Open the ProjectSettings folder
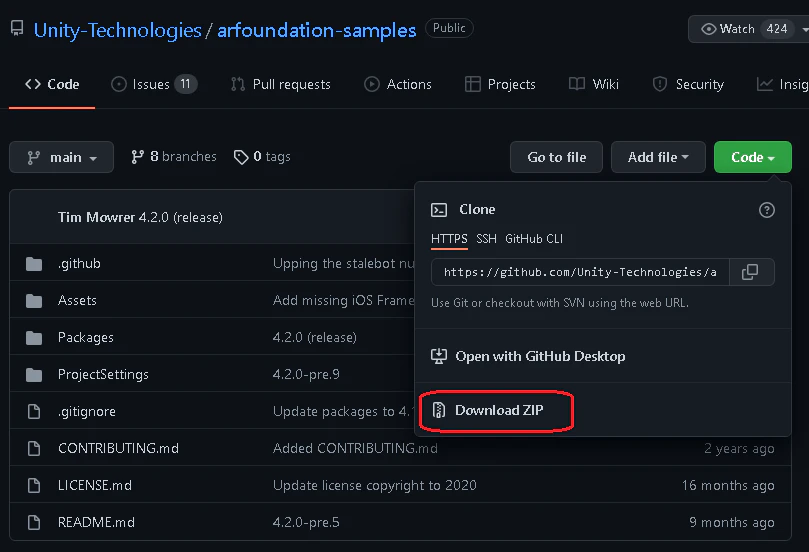This screenshot has width=809, height=552. [x=103, y=375]
